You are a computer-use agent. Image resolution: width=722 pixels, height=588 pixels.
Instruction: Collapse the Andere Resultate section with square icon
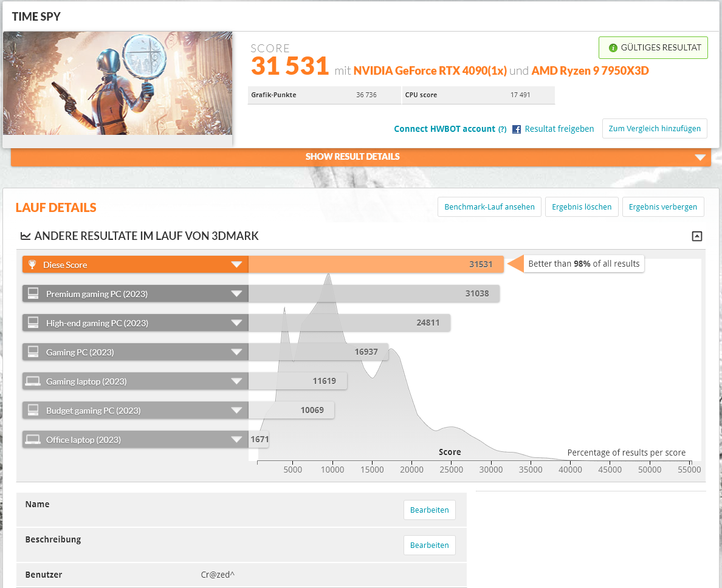tap(697, 236)
